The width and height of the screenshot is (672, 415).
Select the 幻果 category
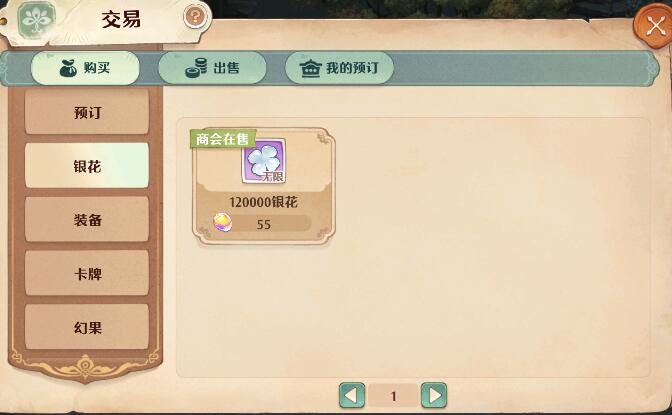click(x=87, y=327)
